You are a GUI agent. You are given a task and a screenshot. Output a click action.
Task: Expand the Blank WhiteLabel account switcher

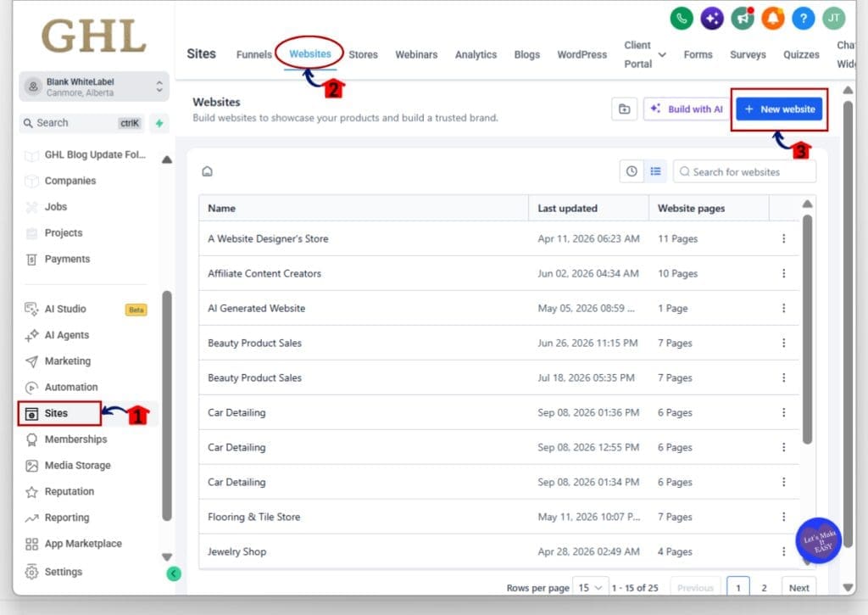point(94,87)
